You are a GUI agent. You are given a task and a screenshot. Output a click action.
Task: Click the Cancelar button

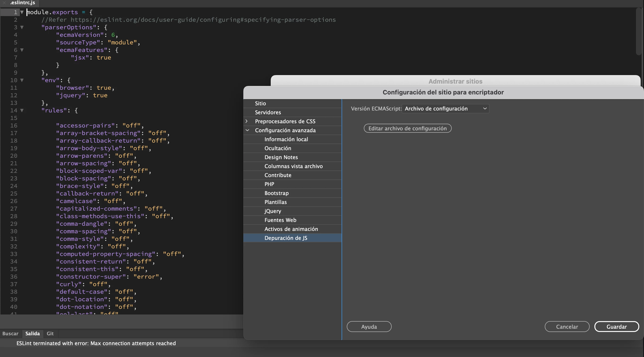(567, 327)
